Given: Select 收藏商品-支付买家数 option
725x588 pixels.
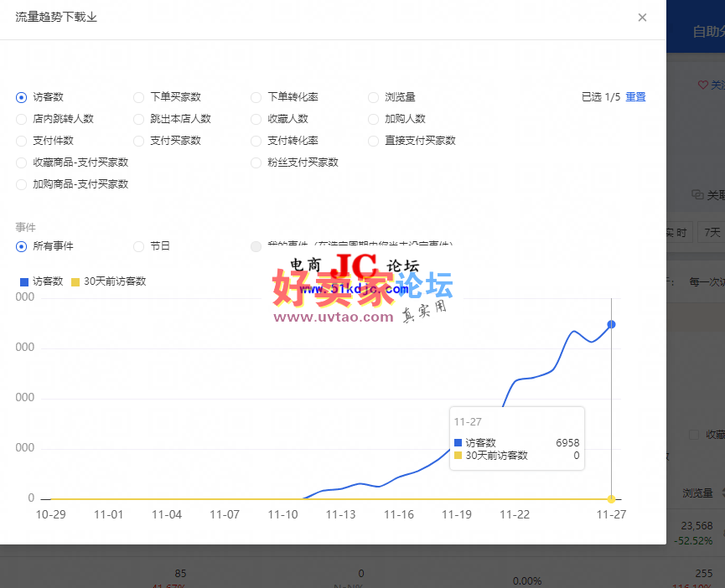Looking at the screenshot, I should pos(22,162).
